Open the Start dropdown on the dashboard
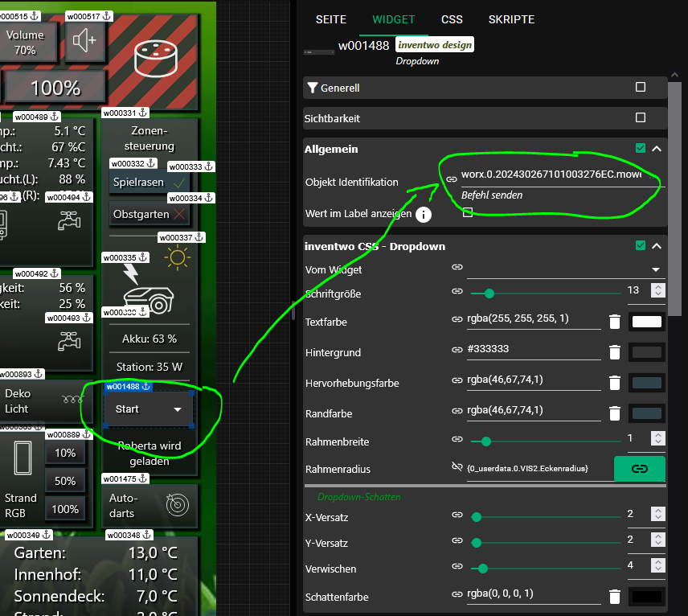 (x=149, y=409)
